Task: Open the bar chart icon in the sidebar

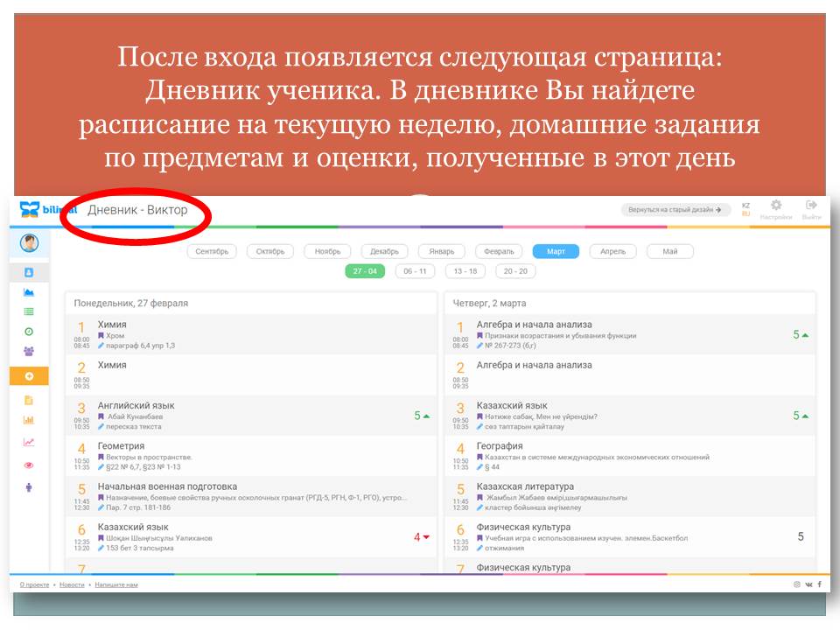Action: 29,420
